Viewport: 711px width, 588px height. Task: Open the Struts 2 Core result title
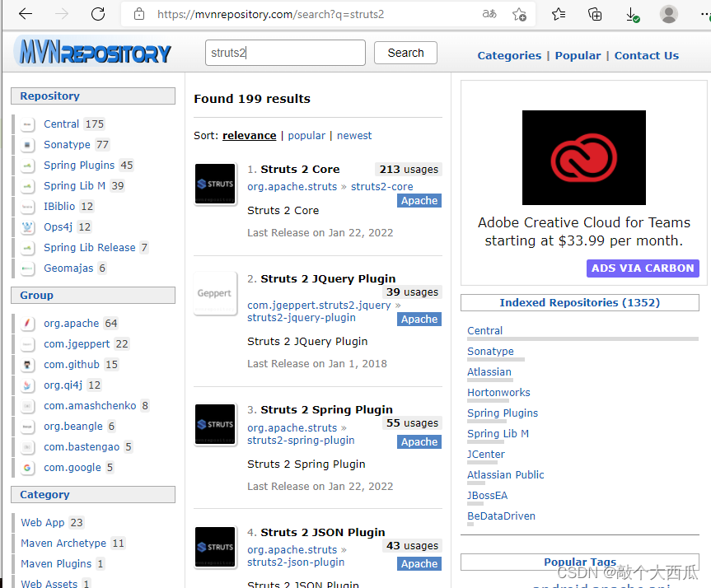300,169
